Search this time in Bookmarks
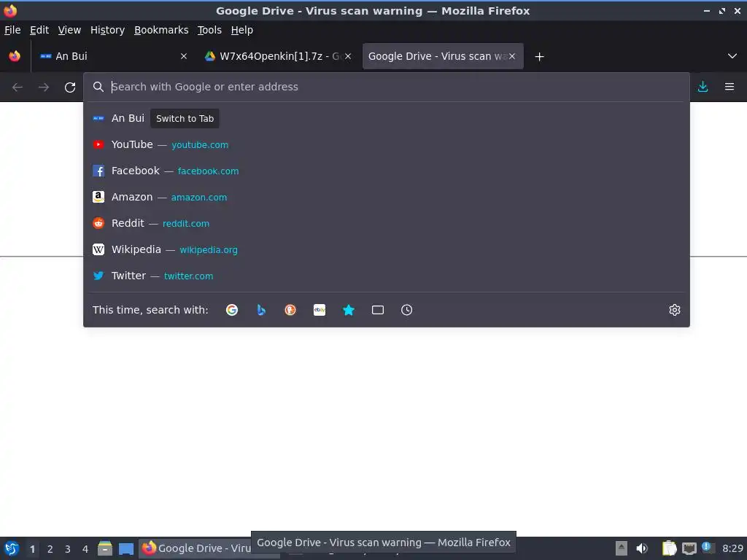Image resolution: width=747 pixels, height=560 pixels. coord(349,310)
